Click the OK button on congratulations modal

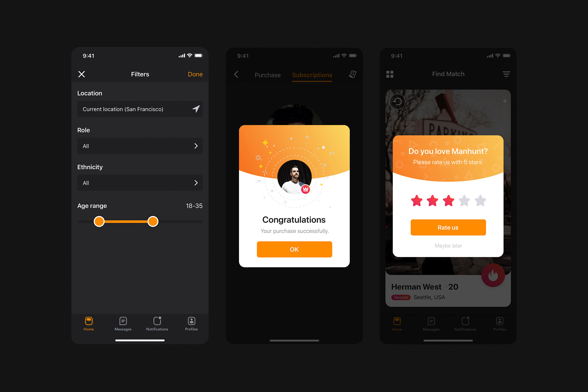click(x=294, y=249)
